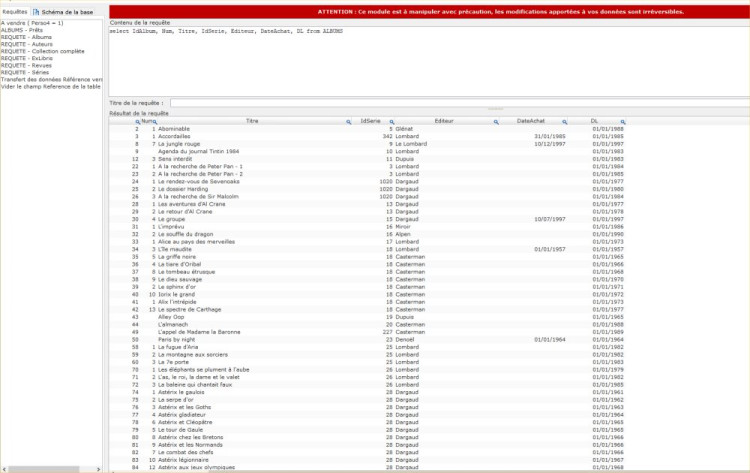Click the red ATTENTION warning banner text
This screenshot has width=750, height=473.
[x=500, y=11]
